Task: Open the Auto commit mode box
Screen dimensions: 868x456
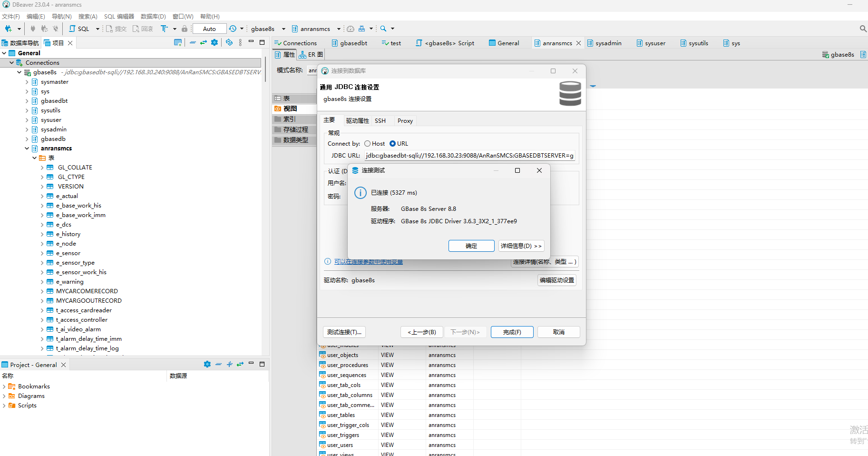Action: tap(209, 29)
